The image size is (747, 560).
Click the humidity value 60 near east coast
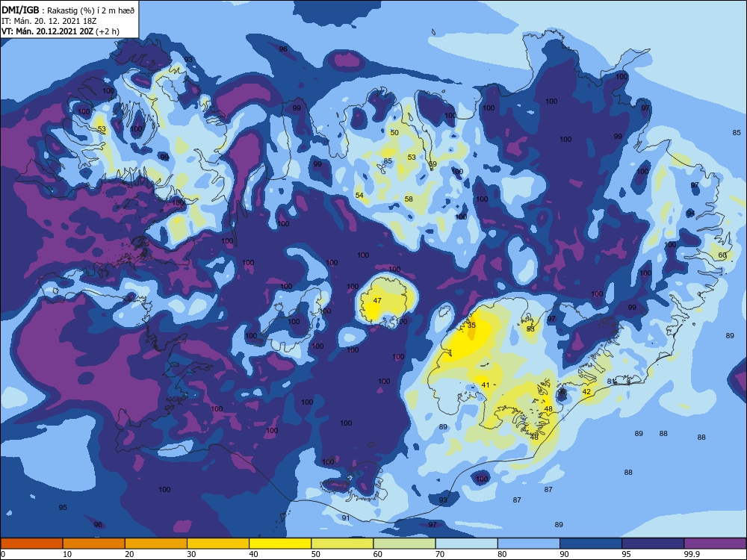[x=722, y=255]
